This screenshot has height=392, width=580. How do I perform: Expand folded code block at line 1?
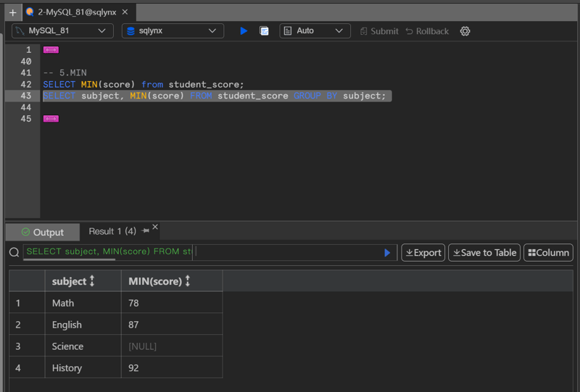tap(51, 50)
